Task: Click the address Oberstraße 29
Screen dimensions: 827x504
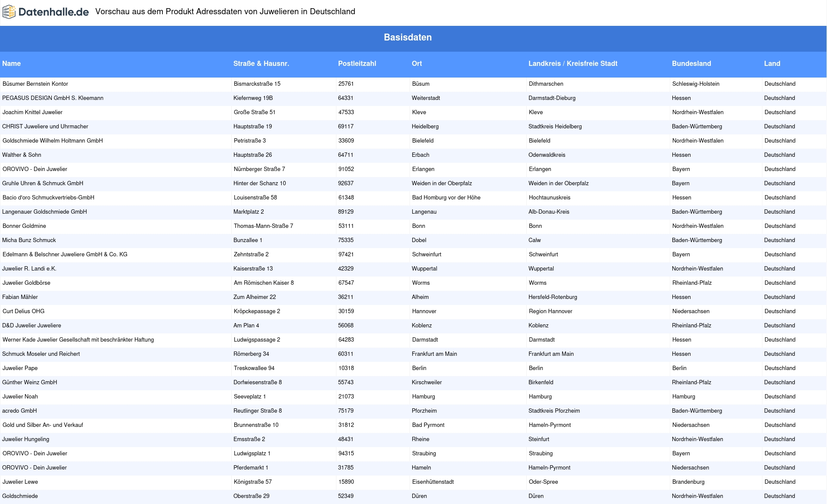Action: tap(252, 496)
